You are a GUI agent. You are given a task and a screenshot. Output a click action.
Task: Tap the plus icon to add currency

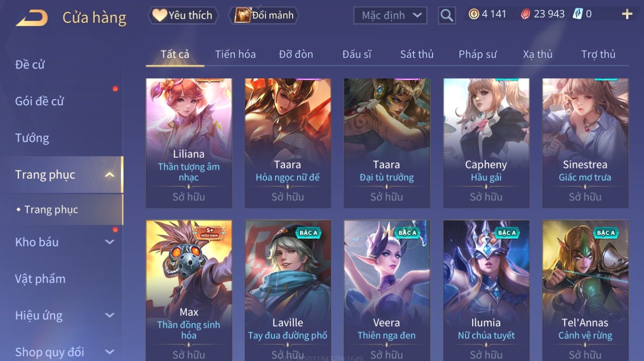tap(627, 14)
